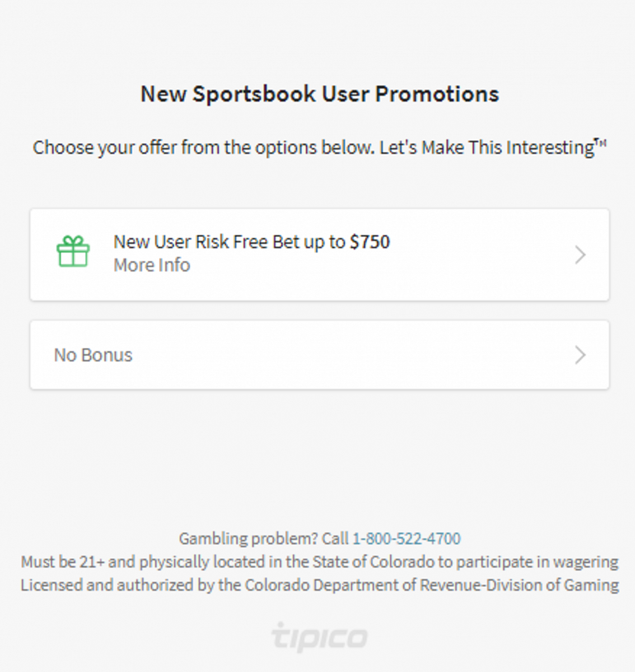Choose the New User Risk Free Bet title
635x672 pixels.
[230, 242]
